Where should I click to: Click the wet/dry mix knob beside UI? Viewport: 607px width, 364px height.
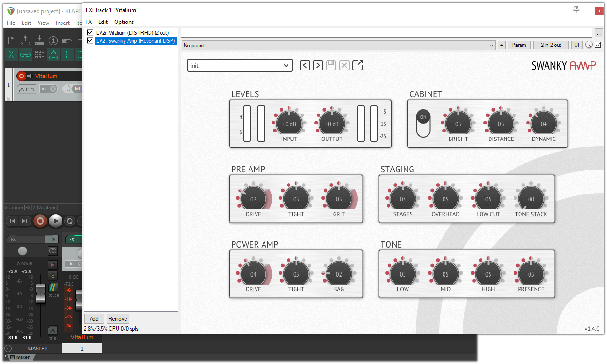coord(589,45)
